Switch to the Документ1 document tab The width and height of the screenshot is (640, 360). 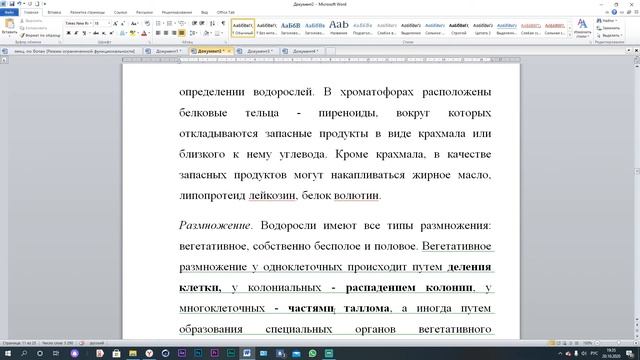[168, 51]
